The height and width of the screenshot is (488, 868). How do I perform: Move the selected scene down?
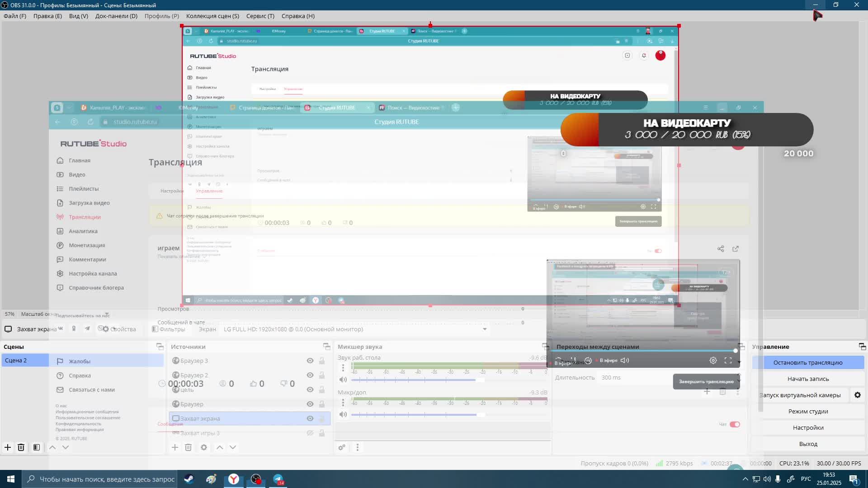(66, 447)
